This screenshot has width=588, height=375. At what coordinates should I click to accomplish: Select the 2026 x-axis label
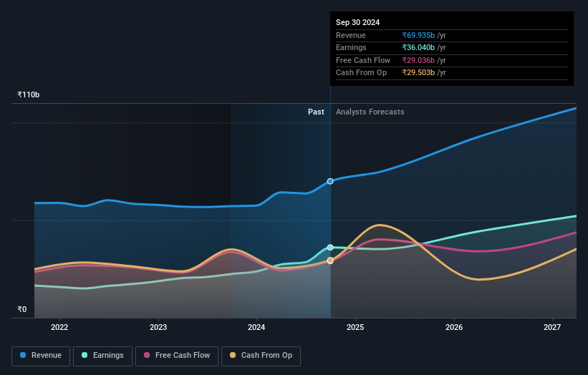point(454,327)
